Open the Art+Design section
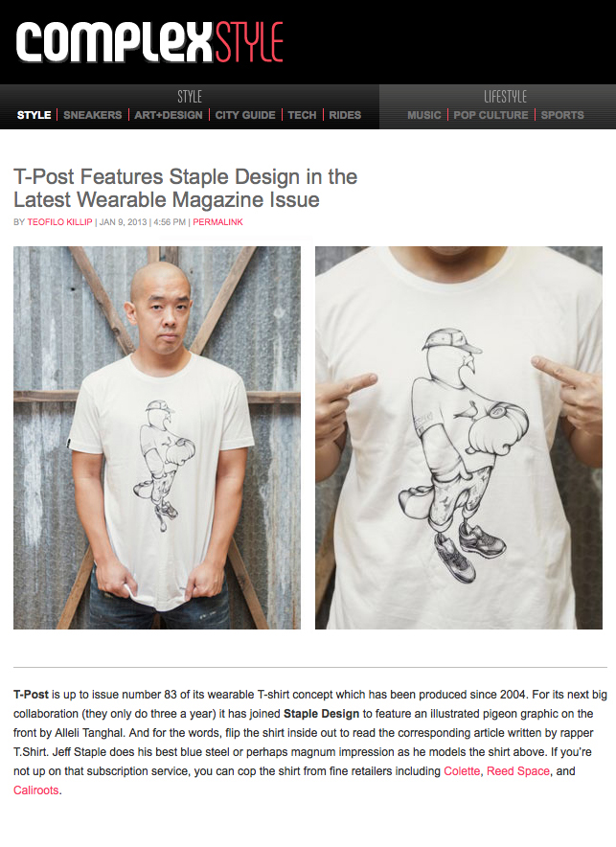The image size is (616, 847). click(169, 115)
